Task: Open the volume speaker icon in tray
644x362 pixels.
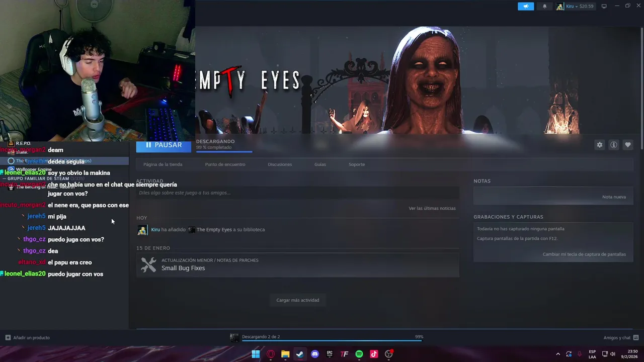Action: 613,354
